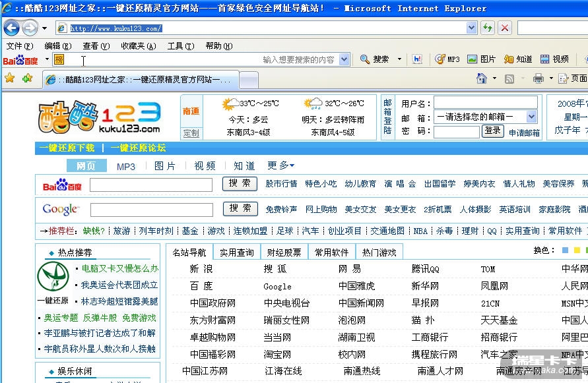Open the Baidu toolbar logo dropdown arrow
The image size is (588, 383).
click(x=47, y=59)
